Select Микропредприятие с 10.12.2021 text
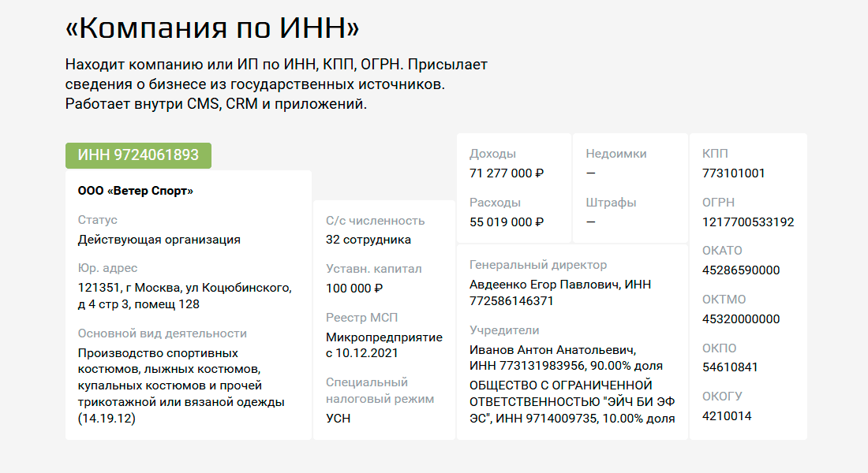The height and width of the screenshot is (473, 868). pos(384,345)
